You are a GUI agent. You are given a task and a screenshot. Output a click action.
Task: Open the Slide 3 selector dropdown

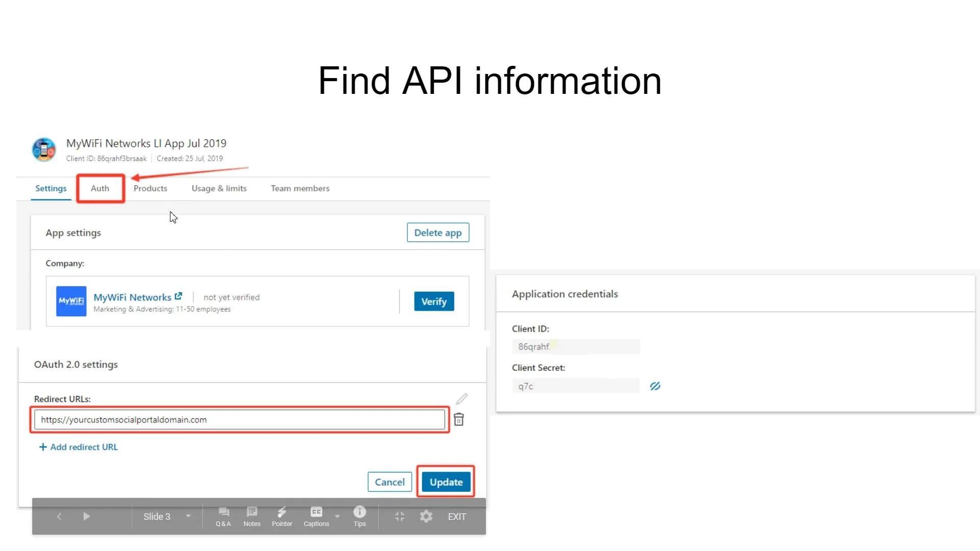[167, 516]
